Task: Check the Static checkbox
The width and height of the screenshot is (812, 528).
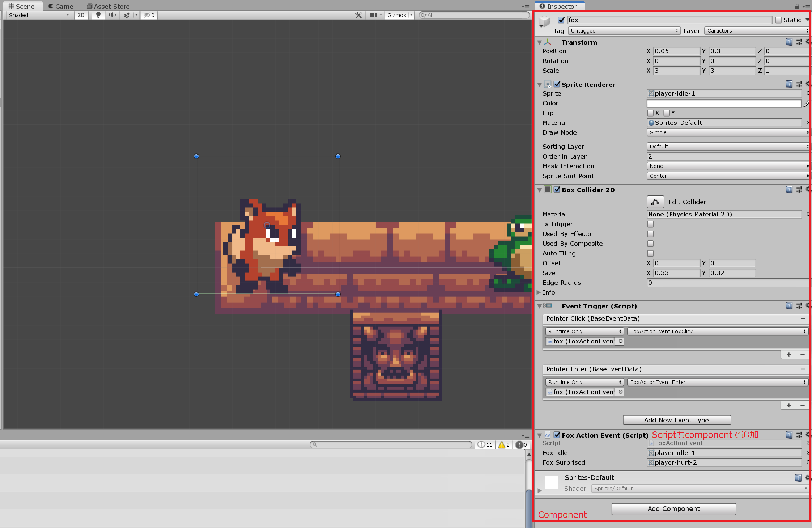Action: coord(778,20)
